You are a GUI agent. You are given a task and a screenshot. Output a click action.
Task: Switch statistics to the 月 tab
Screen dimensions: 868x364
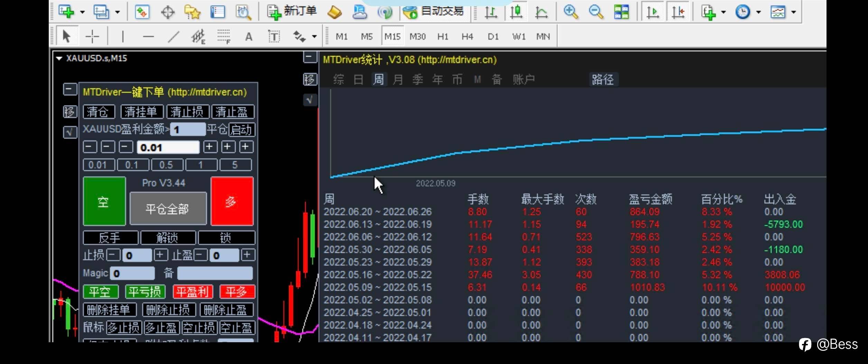point(398,80)
